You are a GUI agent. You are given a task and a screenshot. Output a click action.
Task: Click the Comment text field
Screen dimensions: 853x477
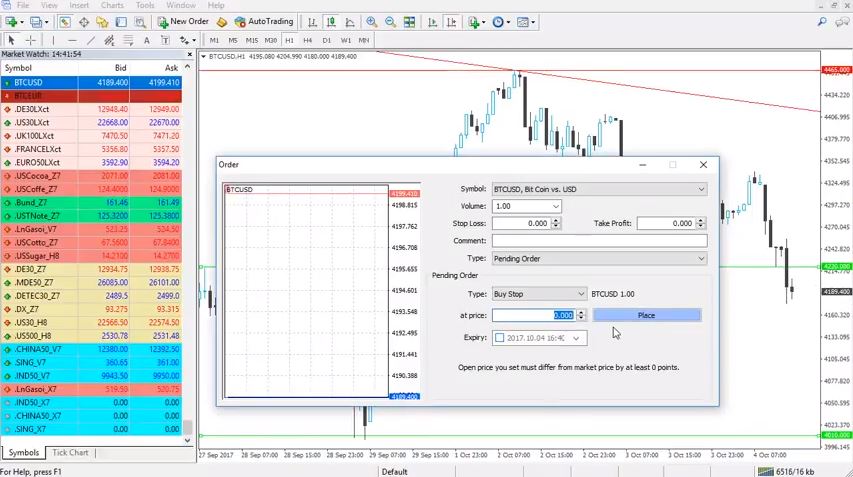599,241
